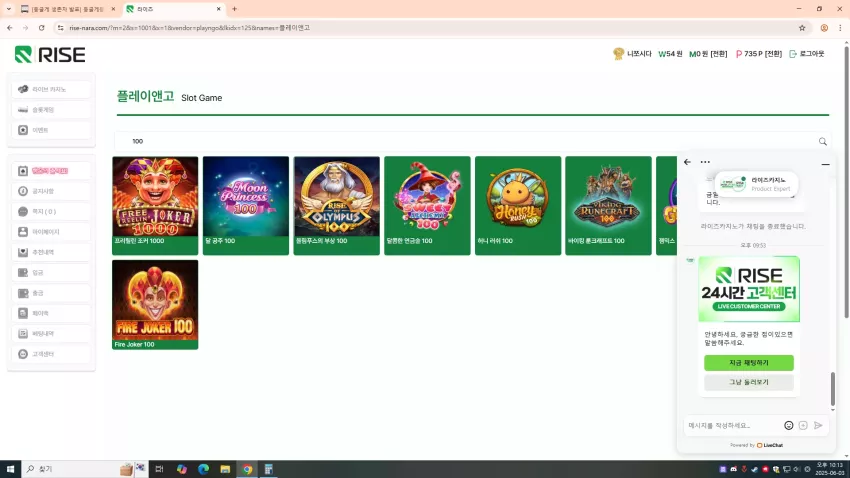This screenshot has height=478, width=850.
Task: Click the game search field
Action: [x=472, y=141]
